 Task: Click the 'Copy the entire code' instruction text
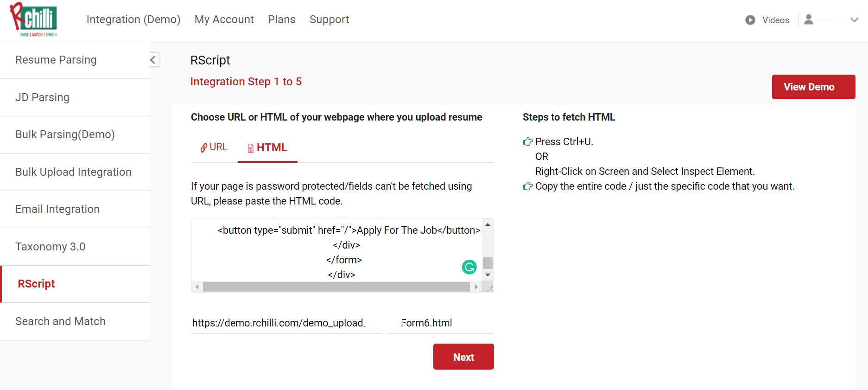[665, 186]
